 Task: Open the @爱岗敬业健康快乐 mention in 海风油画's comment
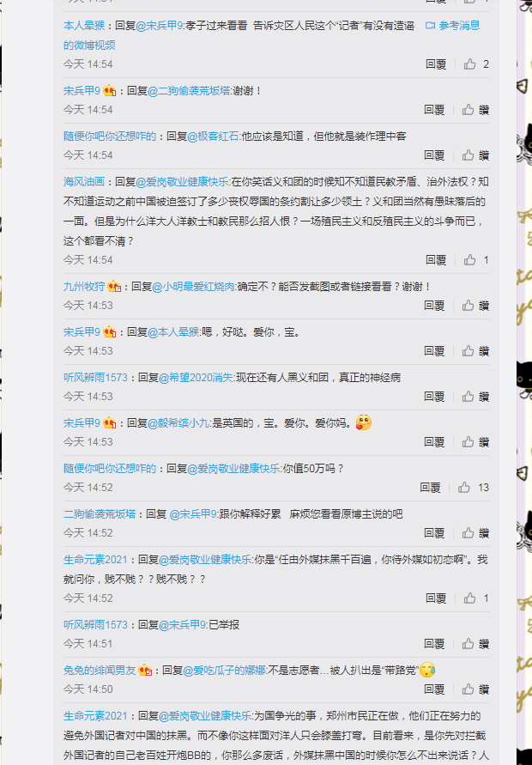tap(183, 182)
